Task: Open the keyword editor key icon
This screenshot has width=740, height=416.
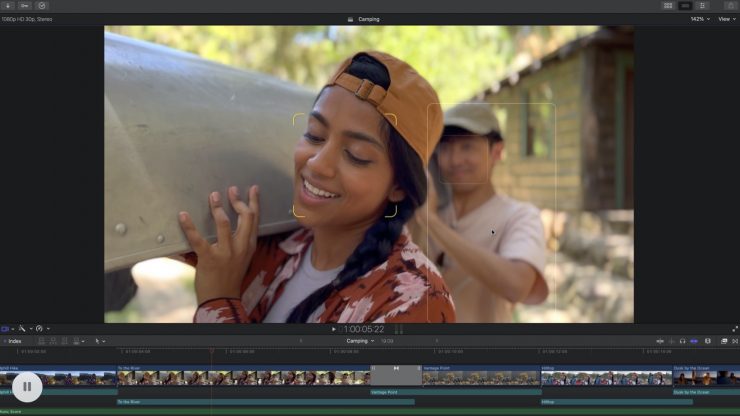Action: pyautogui.click(x=25, y=6)
